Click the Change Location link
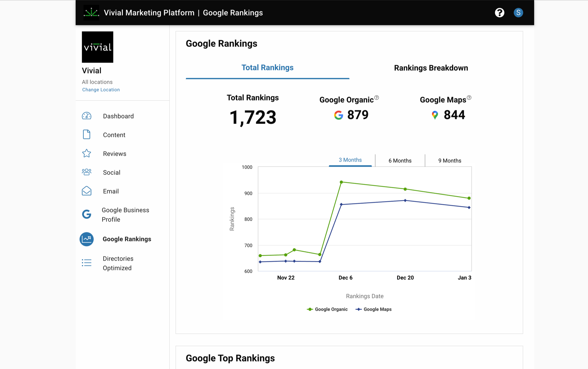588x369 pixels. tap(101, 90)
